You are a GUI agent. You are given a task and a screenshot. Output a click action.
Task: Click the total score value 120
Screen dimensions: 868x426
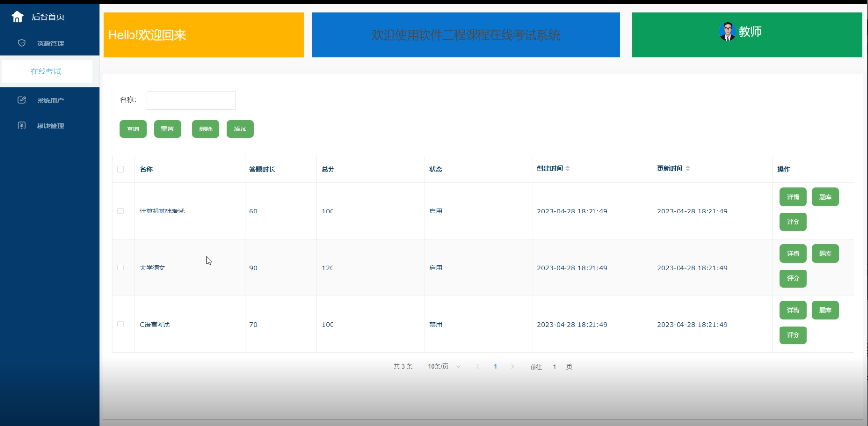[328, 268]
